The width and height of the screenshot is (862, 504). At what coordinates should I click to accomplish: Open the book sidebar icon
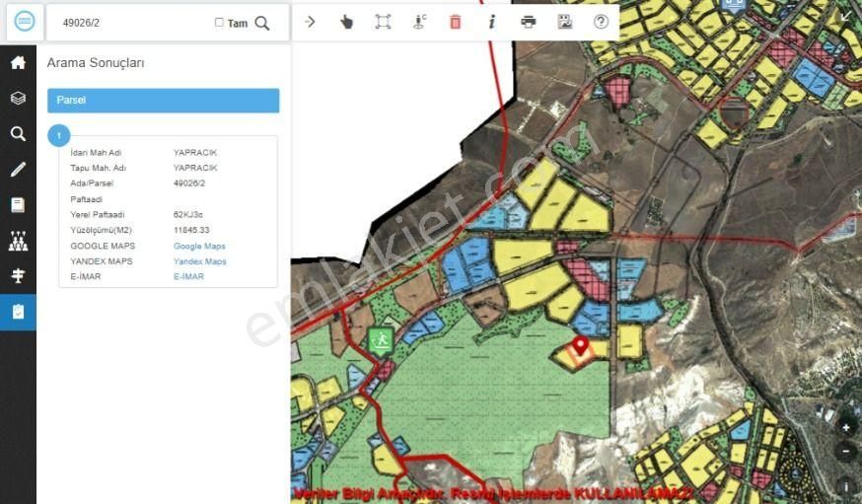[x=18, y=205]
